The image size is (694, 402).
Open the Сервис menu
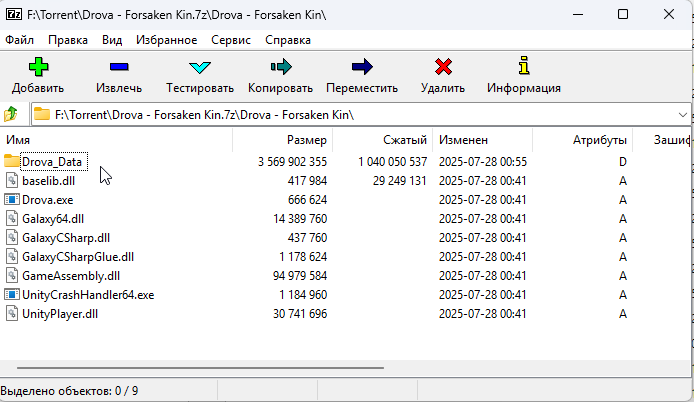pyautogui.click(x=231, y=40)
